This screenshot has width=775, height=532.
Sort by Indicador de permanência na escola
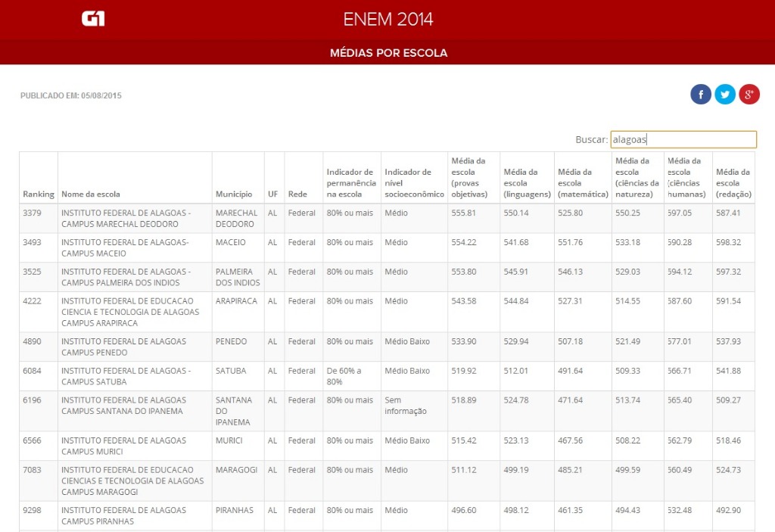(x=351, y=183)
